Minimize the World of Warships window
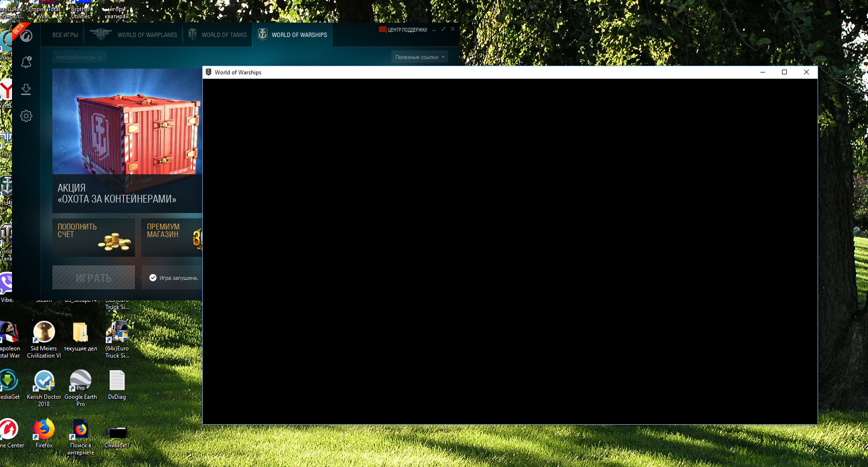 pos(762,72)
